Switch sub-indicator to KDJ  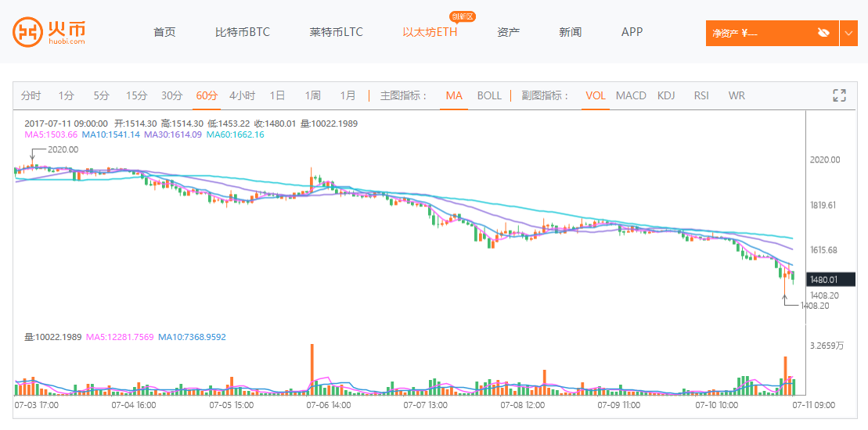click(666, 95)
